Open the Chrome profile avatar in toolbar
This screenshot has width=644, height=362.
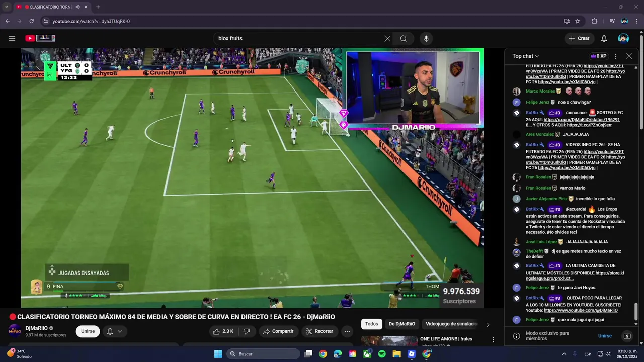pos(624,21)
